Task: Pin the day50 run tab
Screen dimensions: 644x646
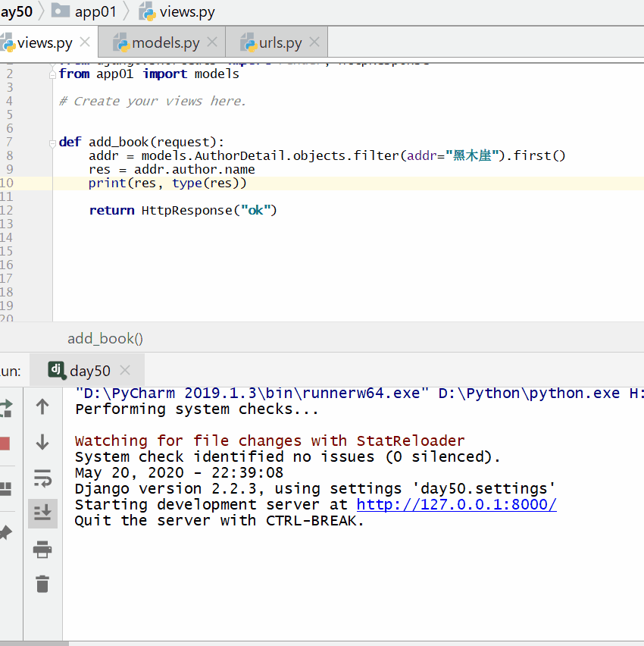Action: click(x=5, y=533)
